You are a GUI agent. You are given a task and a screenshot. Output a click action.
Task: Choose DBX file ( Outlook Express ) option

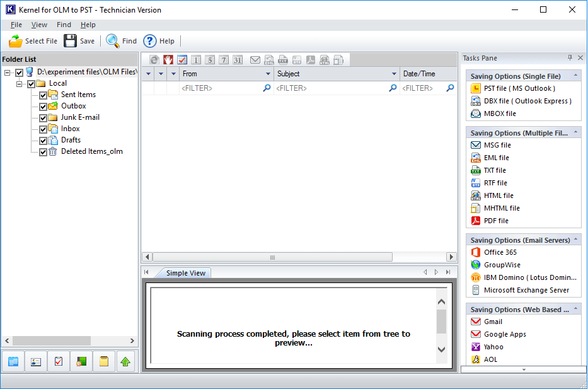point(521,101)
